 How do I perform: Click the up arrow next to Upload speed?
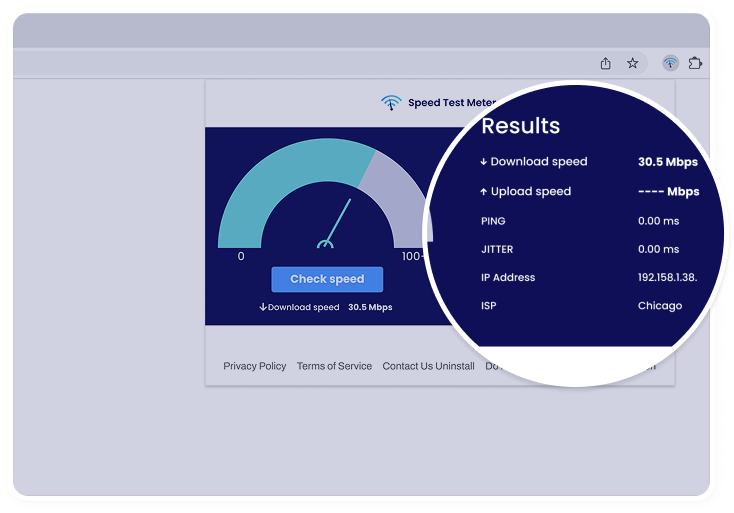tap(484, 192)
